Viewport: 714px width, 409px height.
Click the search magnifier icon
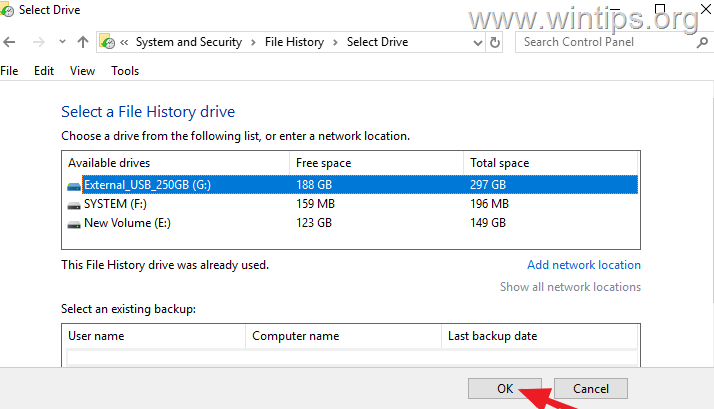pyautogui.click(x=702, y=42)
